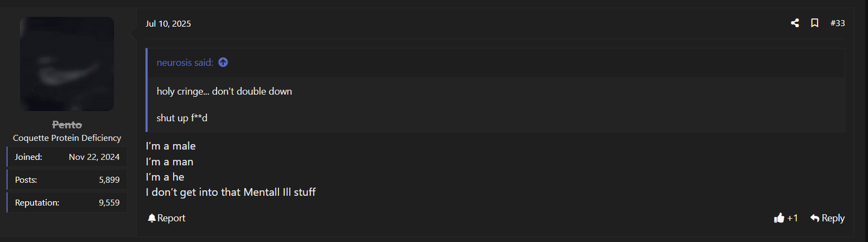The height and width of the screenshot is (242, 868).
Task: Click the bell icon beside Report
Action: click(x=151, y=218)
